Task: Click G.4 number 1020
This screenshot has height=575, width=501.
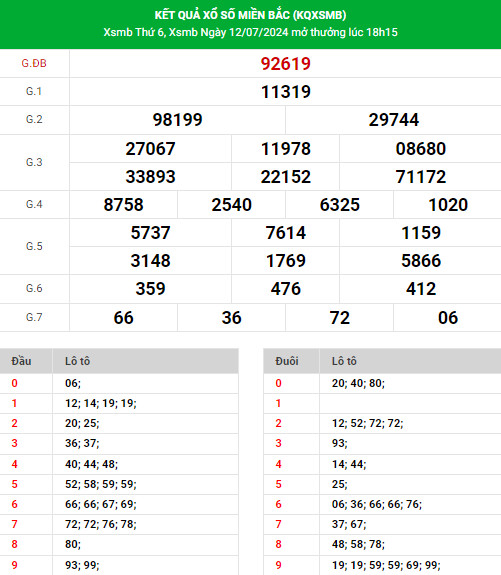Action: click(448, 205)
